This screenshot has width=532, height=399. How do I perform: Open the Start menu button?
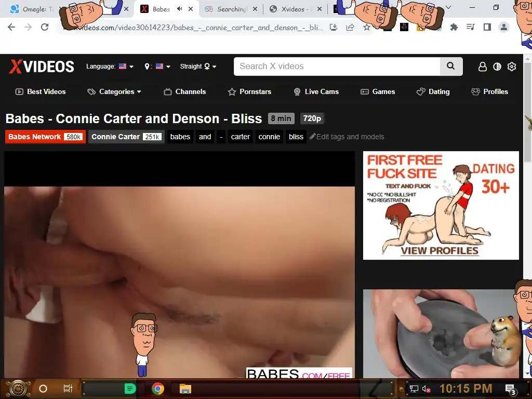point(18,389)
